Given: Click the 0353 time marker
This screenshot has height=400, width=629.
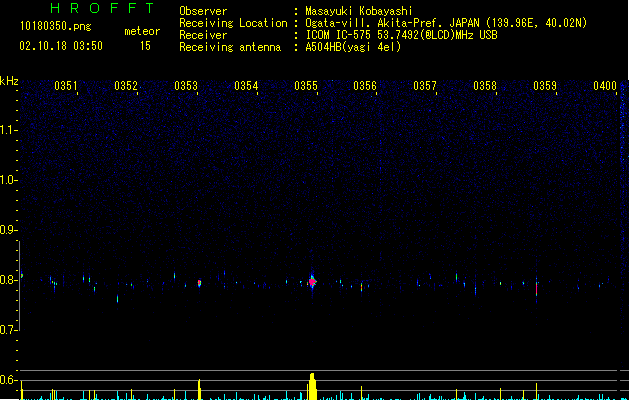Looking at the screenshot, I should [x=186, y=86].
